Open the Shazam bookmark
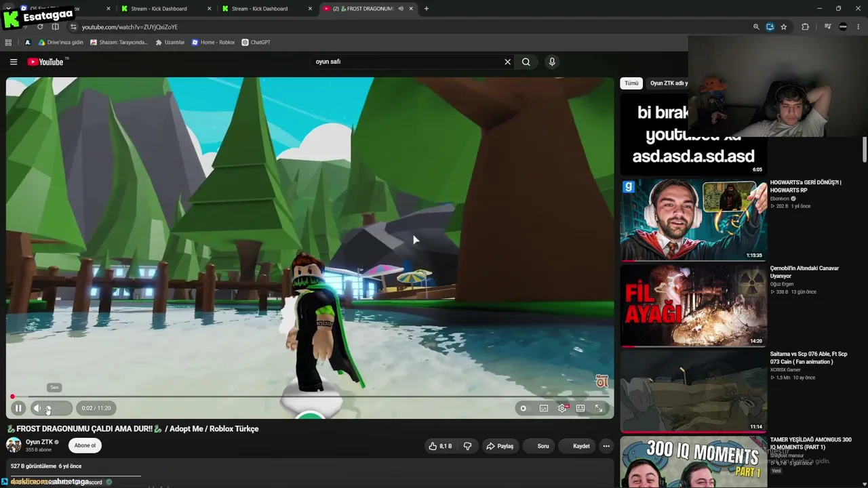 tap(119, 42)
